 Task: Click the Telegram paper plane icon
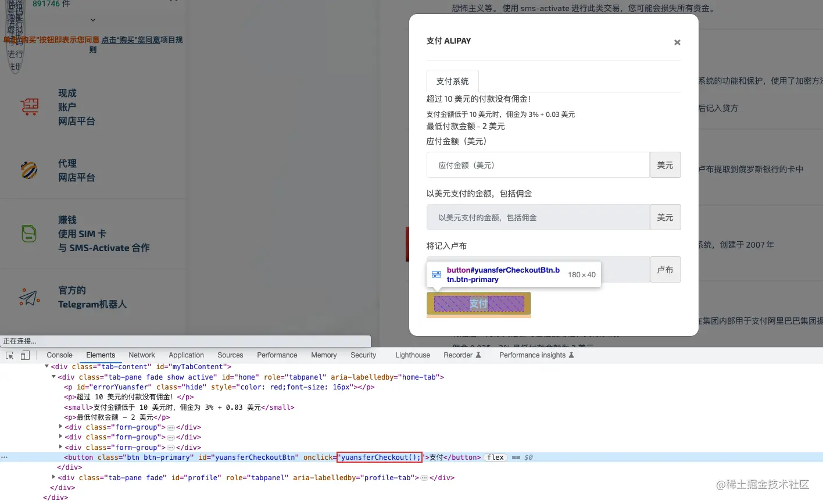pos(29,297)
